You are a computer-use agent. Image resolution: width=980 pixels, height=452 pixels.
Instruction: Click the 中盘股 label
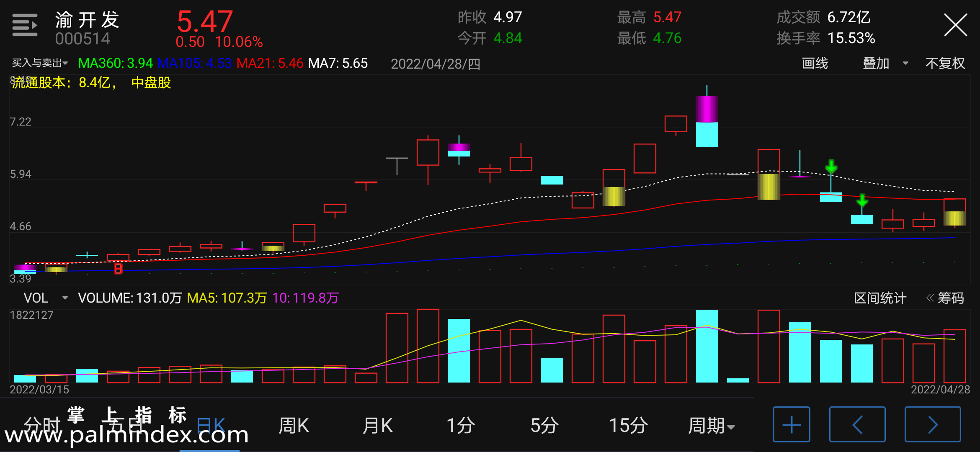click(151, 82)
